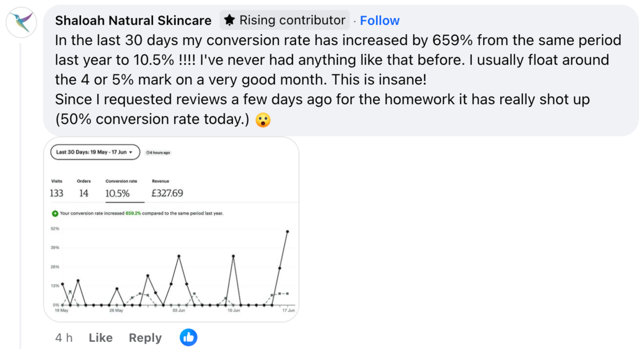The image size is (644, 349).
Task: Click the chart peak above 10 Jun
Action: pyautogui.click(x=233, y=256)
